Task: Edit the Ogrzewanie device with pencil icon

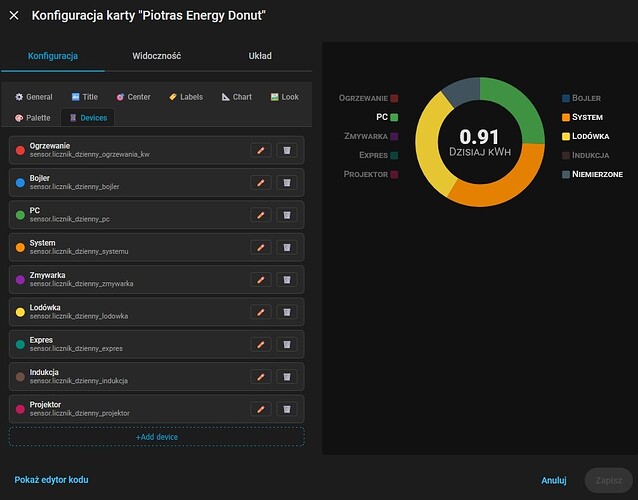Action: tap(261, 151)
